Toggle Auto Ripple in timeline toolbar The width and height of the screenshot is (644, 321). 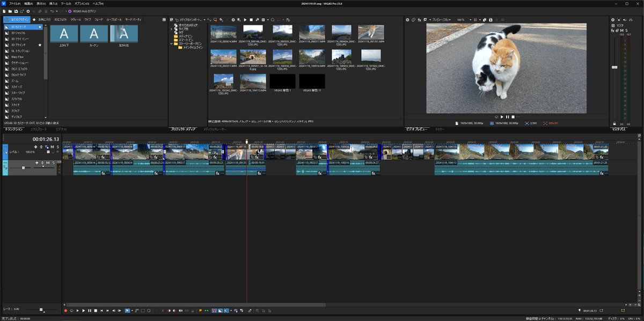pyautogui.click(x=226, y=310)
